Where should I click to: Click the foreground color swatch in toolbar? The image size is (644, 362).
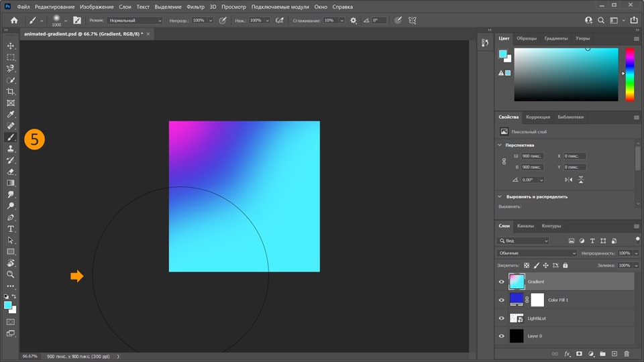[8, 305]
